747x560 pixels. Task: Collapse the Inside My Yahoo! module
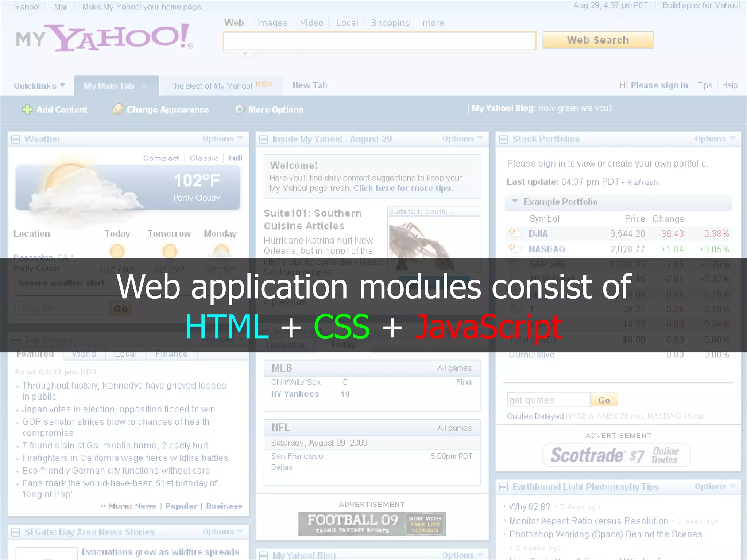click(x=263, y=139)
